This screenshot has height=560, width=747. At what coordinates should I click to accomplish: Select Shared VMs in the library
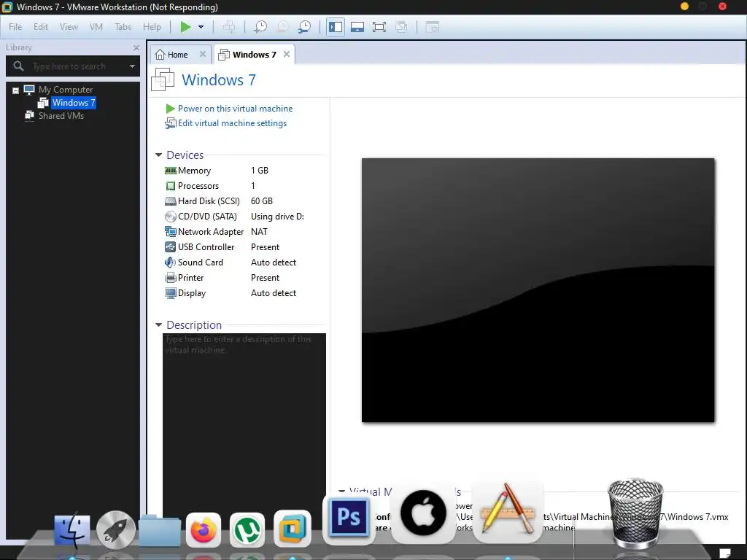61,116
